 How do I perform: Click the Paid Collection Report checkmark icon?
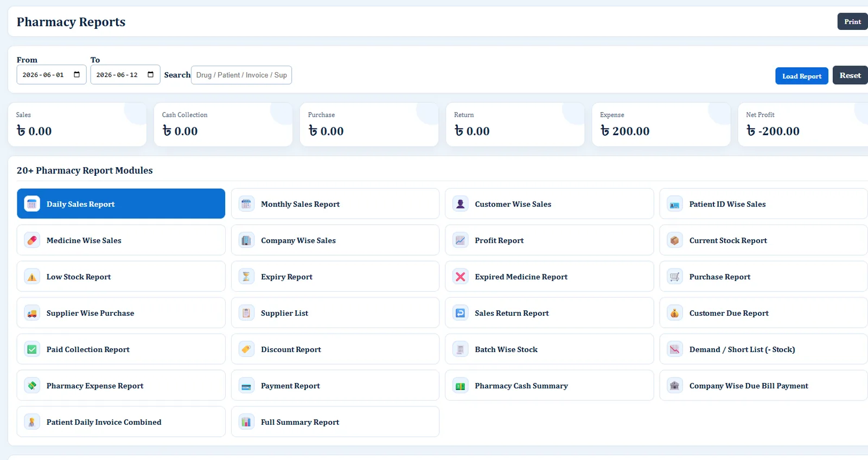32,349
